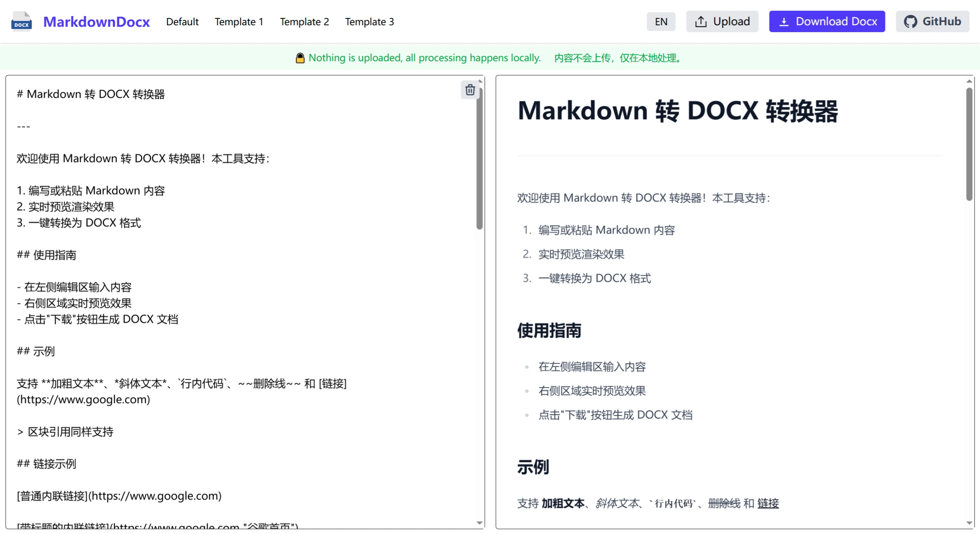Screen dimensions: 980x534
Task: Click '[普通内联链接](https://www.google.com)' editor line
Action: pyautogui.click(x=119, y=496)
